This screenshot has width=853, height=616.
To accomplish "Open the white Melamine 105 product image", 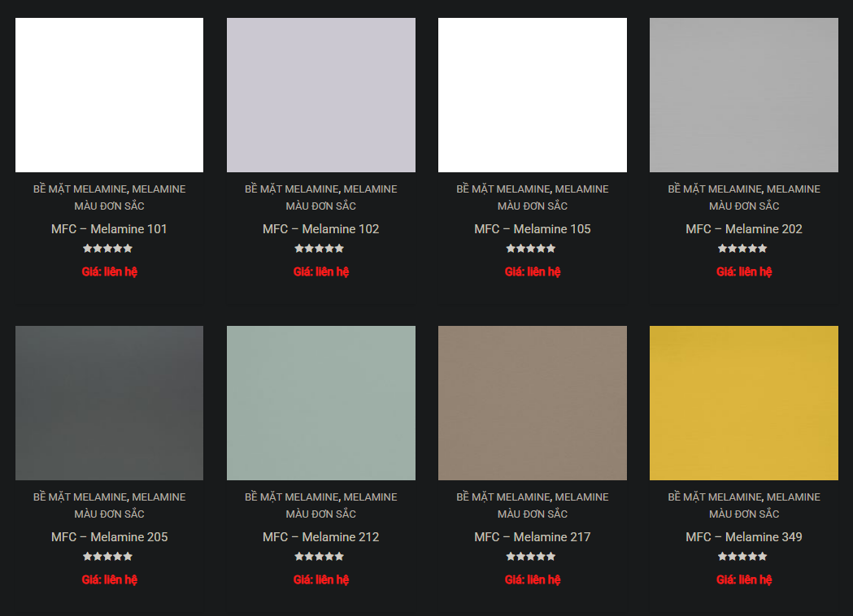I will click(x=532, y=95).
